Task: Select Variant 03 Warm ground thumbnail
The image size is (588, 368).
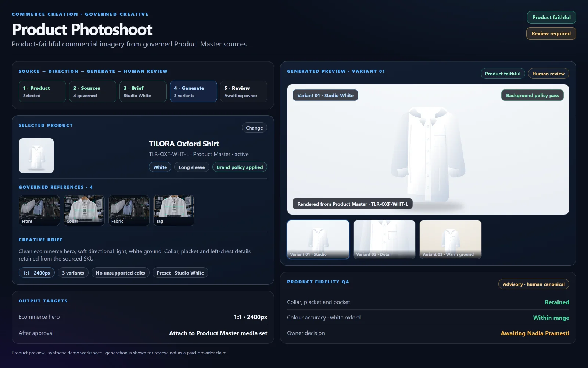Action: click(451, 240)
